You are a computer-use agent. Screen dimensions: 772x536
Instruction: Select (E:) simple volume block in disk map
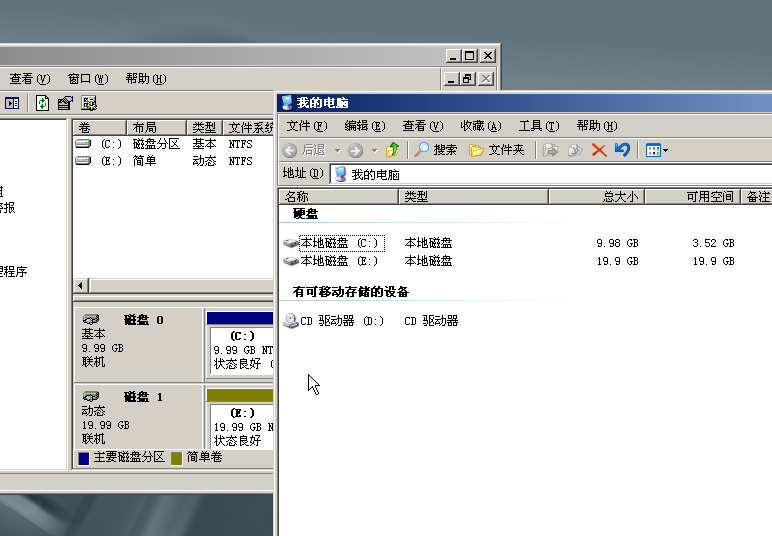(240, 419)
